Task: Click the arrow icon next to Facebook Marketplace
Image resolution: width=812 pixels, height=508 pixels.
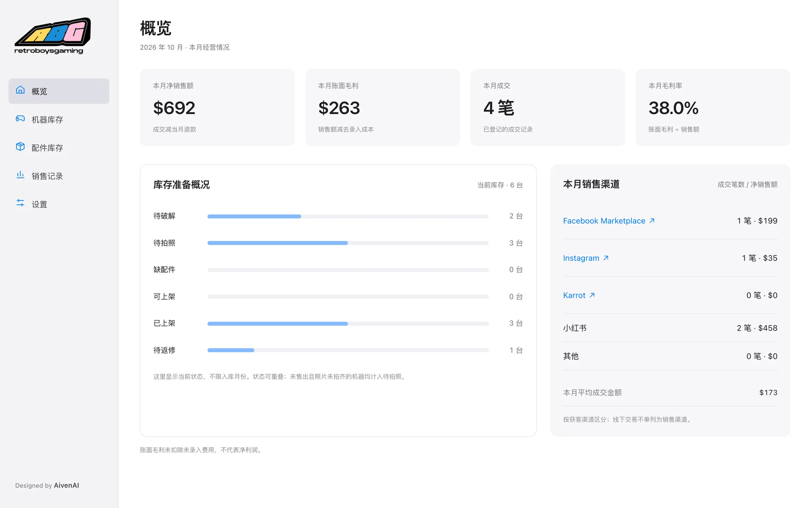Action: pyautogui.click(x=652, y=221)
